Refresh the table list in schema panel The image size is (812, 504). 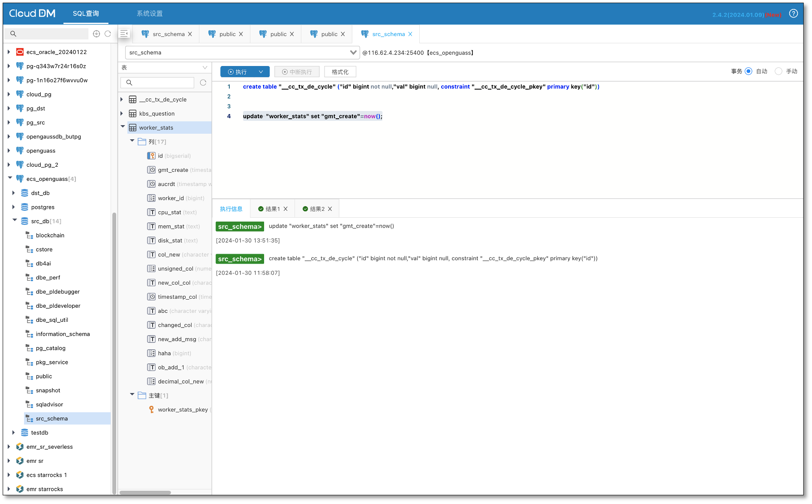[203, 83]
